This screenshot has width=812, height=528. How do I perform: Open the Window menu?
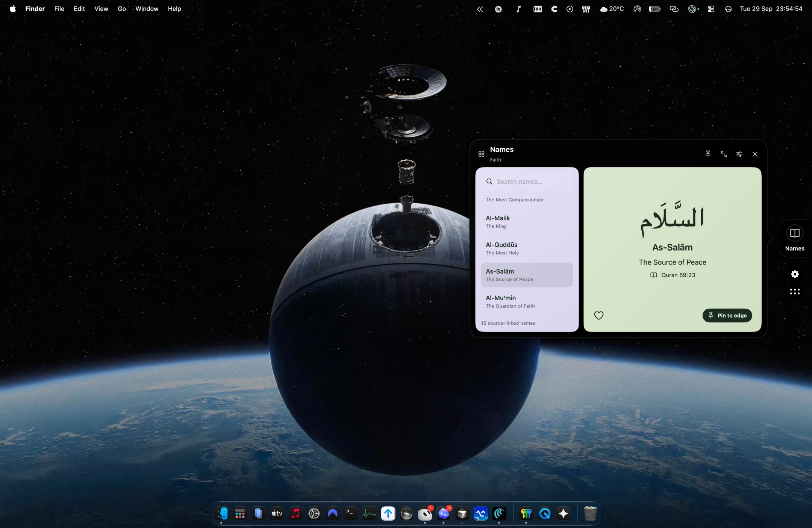coord(147,9)
